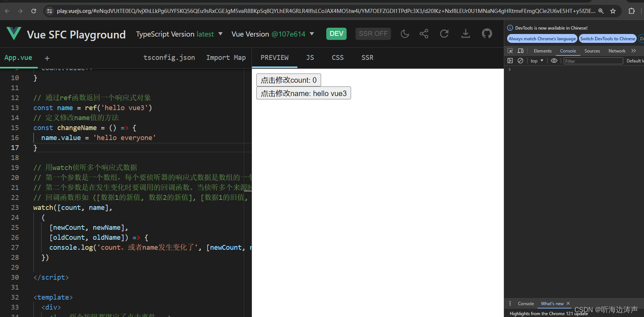Bookmark this page with star icon
644x317 pixels.
613,11
